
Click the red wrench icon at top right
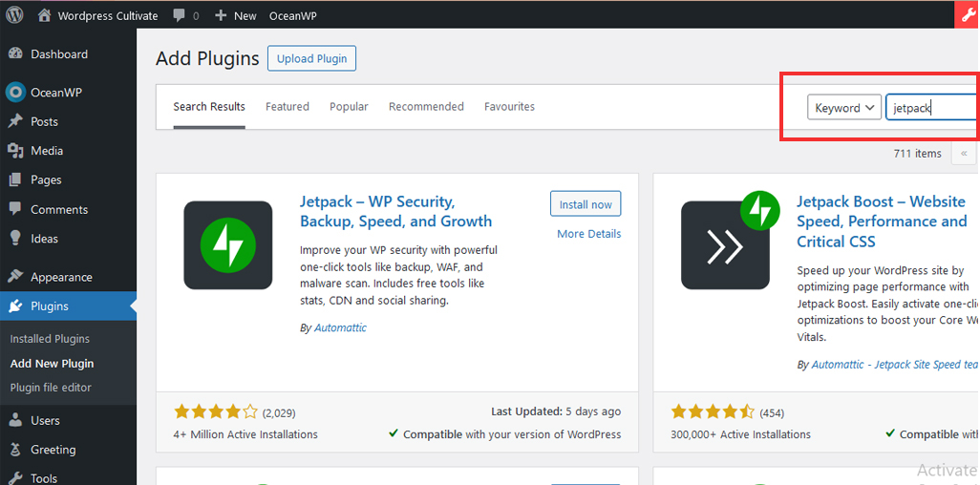(968, 15)
